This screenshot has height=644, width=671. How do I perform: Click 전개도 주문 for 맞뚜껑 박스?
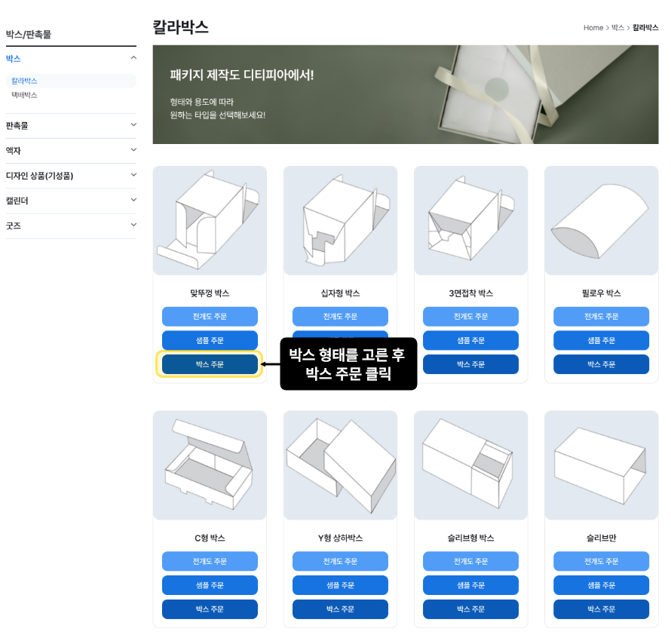[x=210, y=317]
